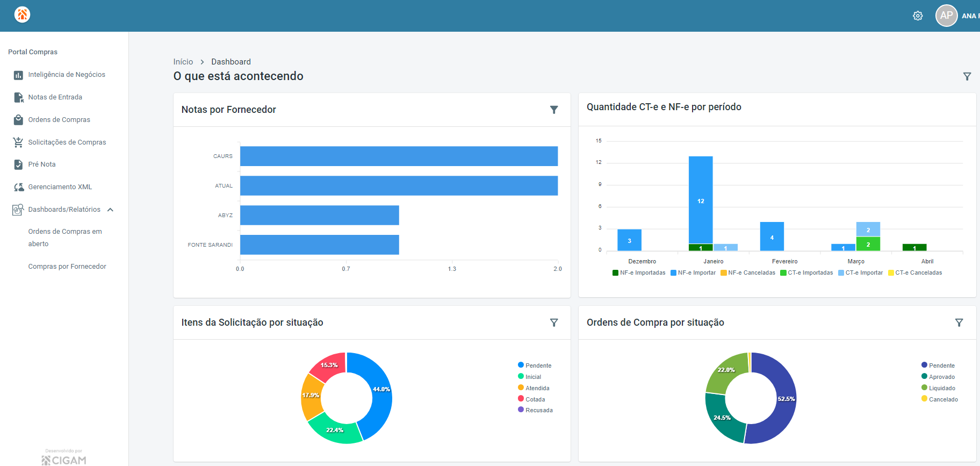
Task: Go to Compras por Fornecedor report
Action: [67, 267]
